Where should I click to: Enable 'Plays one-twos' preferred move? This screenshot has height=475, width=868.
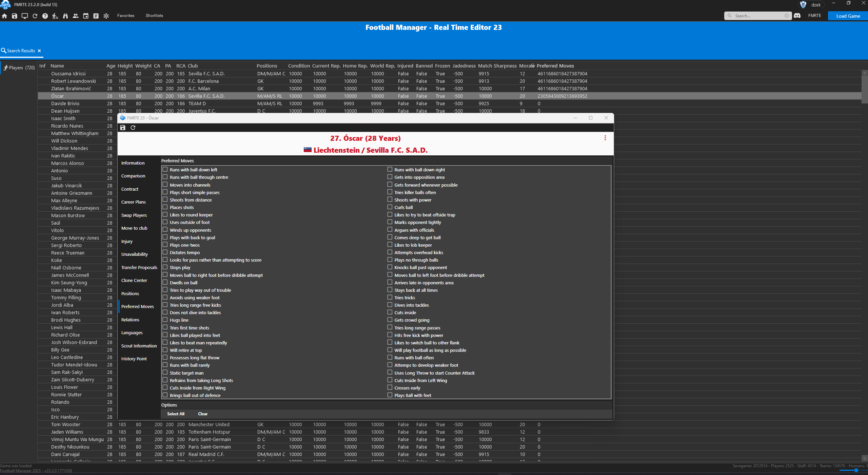pyautogui.click(x=165, y=245)
